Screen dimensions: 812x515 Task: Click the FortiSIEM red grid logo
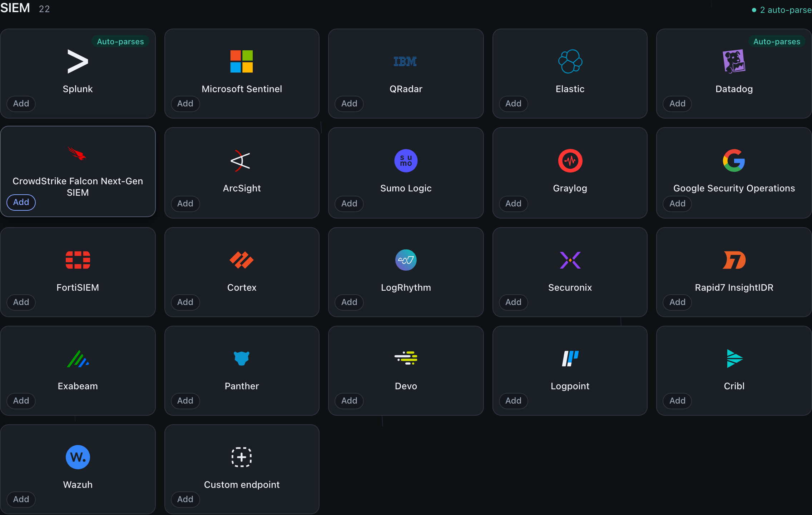pos(78,260)
